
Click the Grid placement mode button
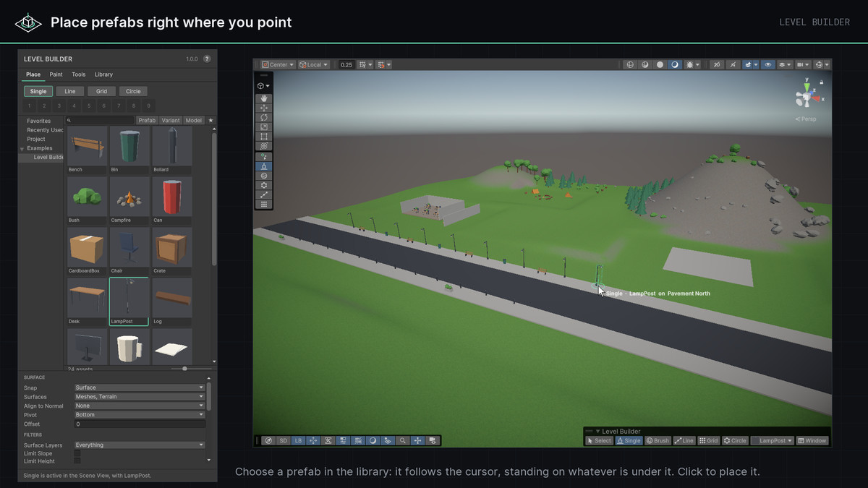pos(102,91)
